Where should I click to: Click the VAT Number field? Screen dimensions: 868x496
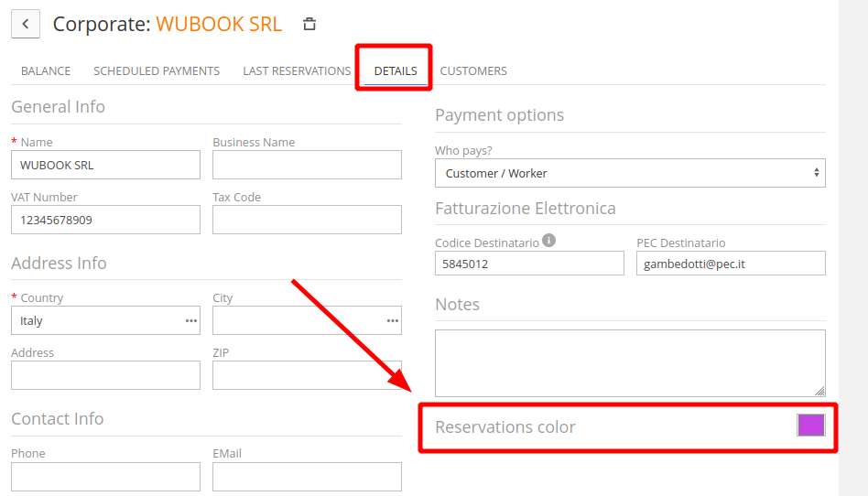[105, 221]
